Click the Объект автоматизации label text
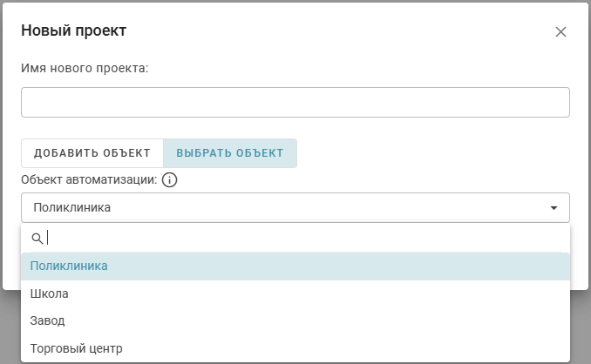 click(x=89, y=180)
